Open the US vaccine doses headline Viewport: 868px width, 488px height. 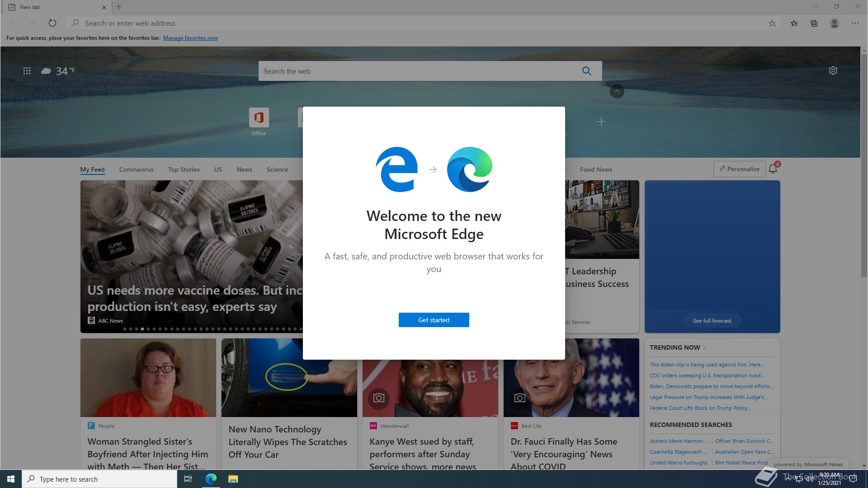[195, 298]
